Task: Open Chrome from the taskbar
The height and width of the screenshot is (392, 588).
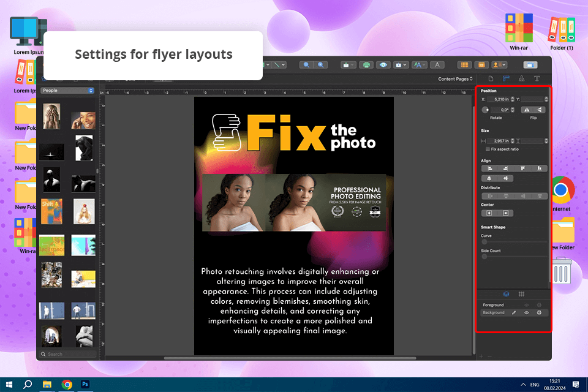Action: click(x=67, y=385)
